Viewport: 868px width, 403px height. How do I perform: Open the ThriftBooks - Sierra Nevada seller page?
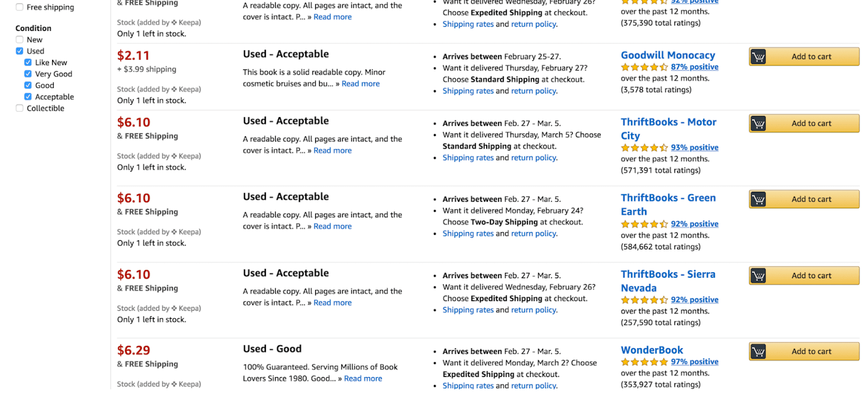(668, 281)
